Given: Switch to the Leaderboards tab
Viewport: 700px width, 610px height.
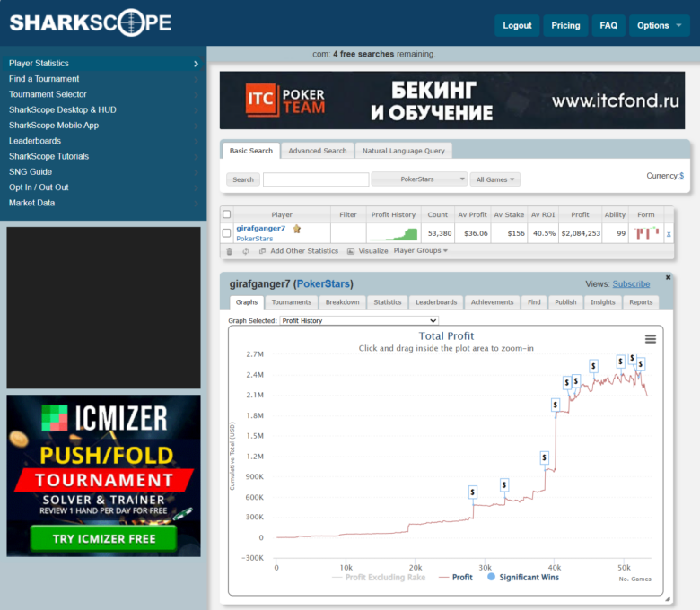Looking at the screenshot, I should click(x=436, y=302).
